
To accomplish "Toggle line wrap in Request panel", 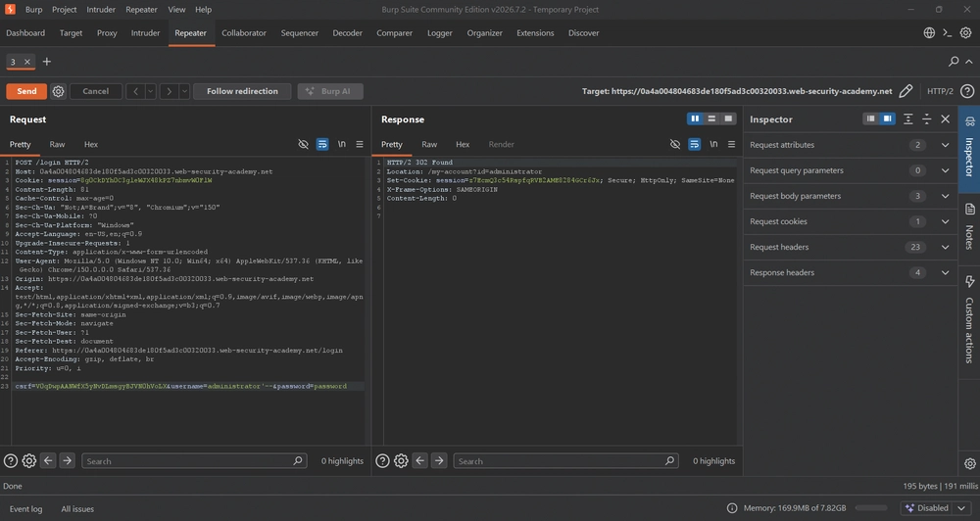I will 322,144.
